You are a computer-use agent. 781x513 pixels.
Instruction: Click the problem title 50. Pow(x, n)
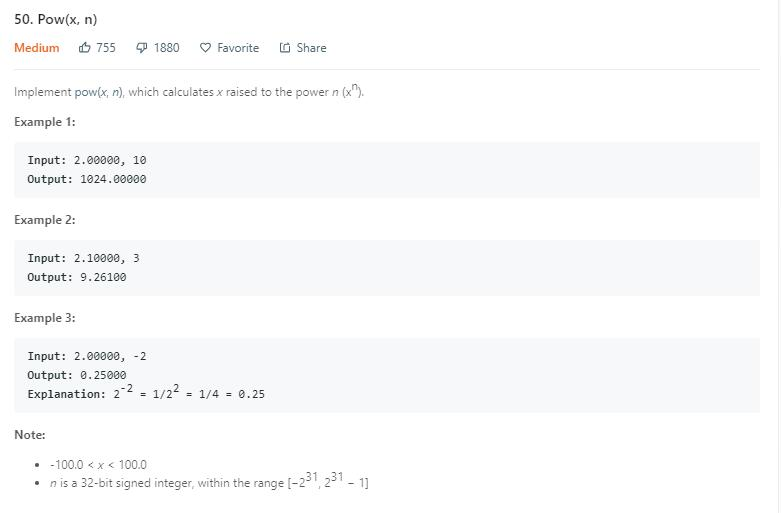pos(56,19)
